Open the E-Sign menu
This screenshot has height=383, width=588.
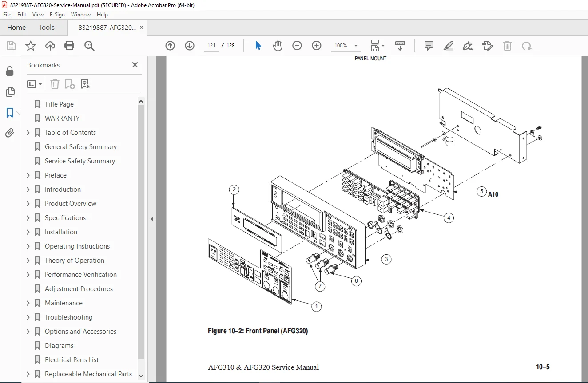(x=57, y=15)
